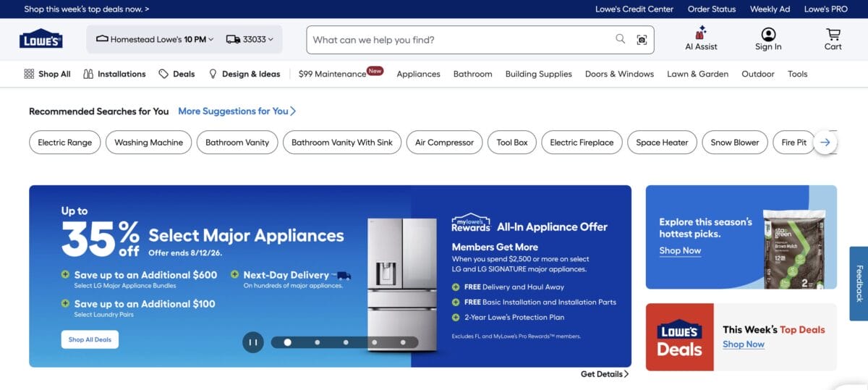
Task: Jump to the third carousel slide dot
Action: click(x=346, y=342)
